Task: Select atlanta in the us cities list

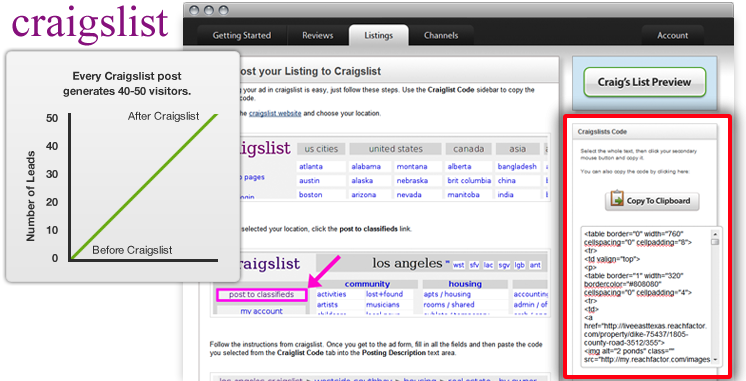Action: tap(311, 166)
